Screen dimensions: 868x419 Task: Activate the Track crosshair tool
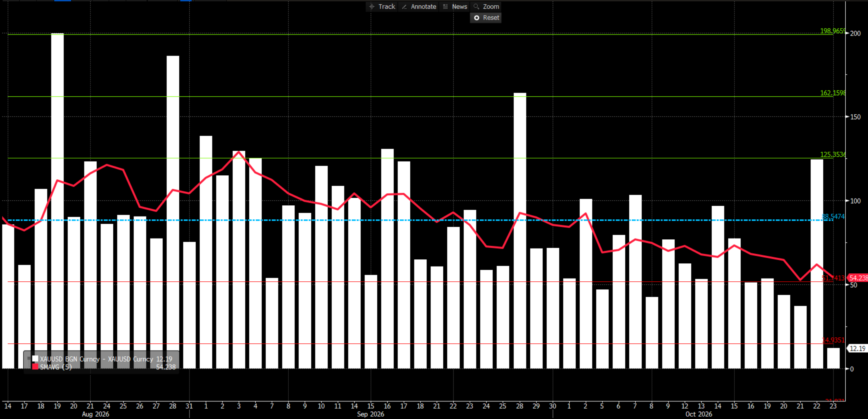(x=382, y=6)
